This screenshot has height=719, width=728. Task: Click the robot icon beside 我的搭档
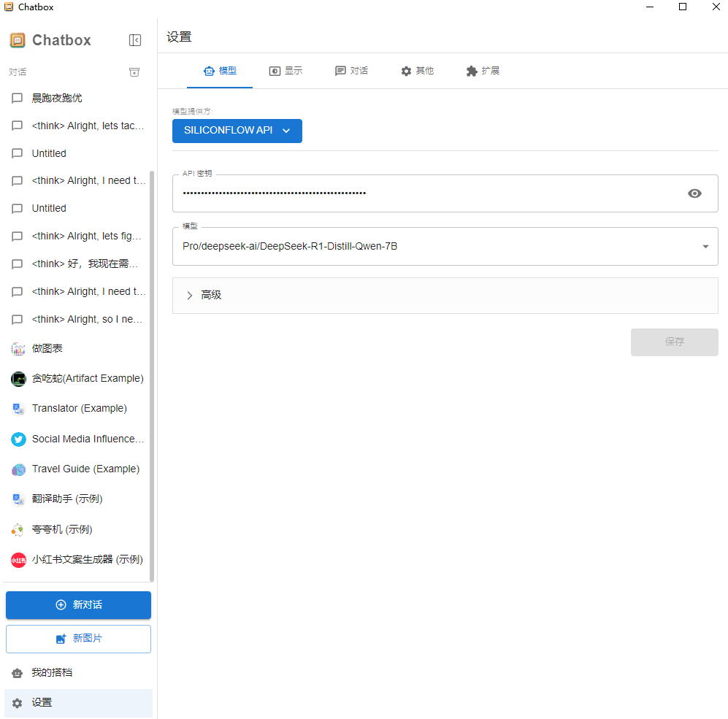[18, 673]
